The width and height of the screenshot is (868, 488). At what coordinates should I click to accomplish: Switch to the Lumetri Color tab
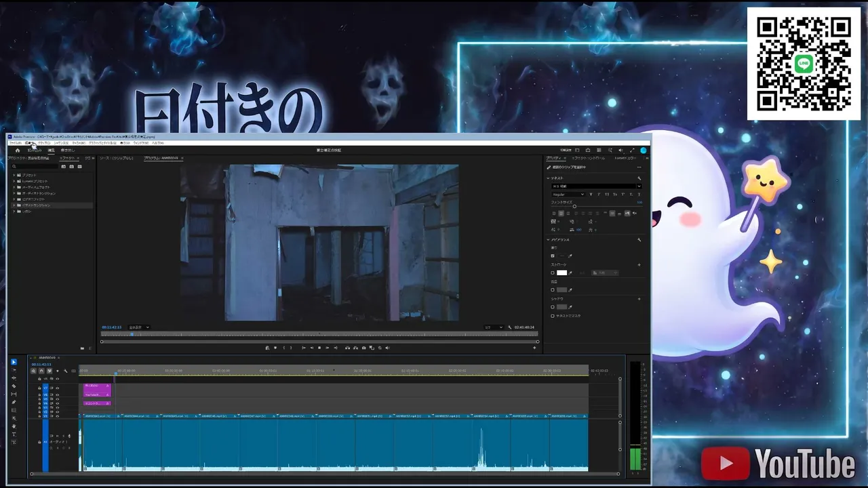pyautogui.click(x=625, y=158)
